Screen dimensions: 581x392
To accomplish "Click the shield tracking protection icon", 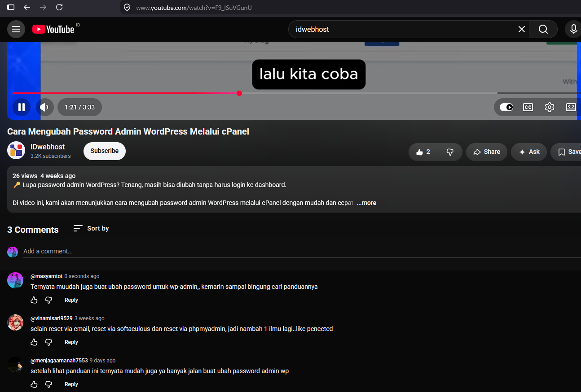I will [127, 7].
